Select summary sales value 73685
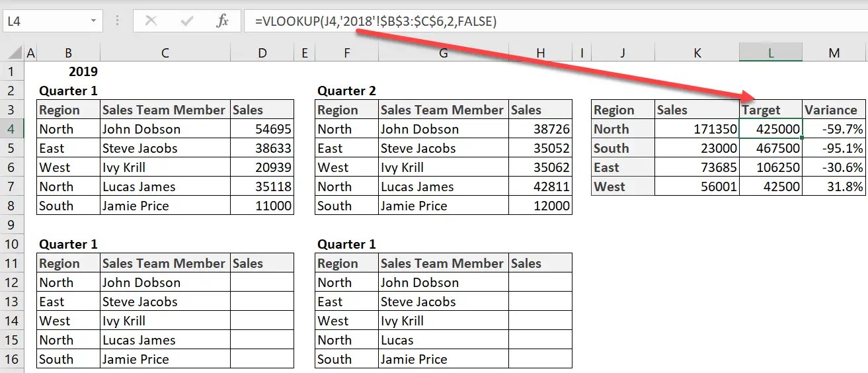The height and width of the screenshot is (373, 868). pyautogui.click(x=697, y=167)
